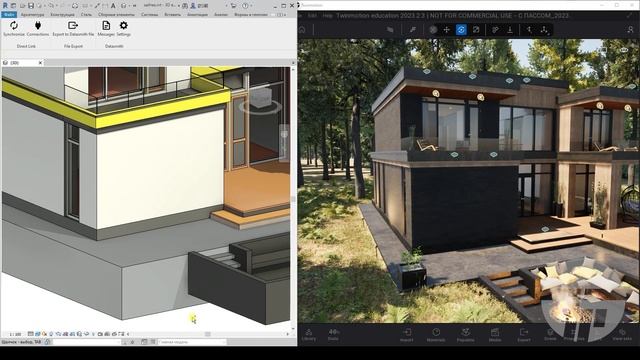Open Connections in the Datasmith ribbon

[x=38, y=26]
